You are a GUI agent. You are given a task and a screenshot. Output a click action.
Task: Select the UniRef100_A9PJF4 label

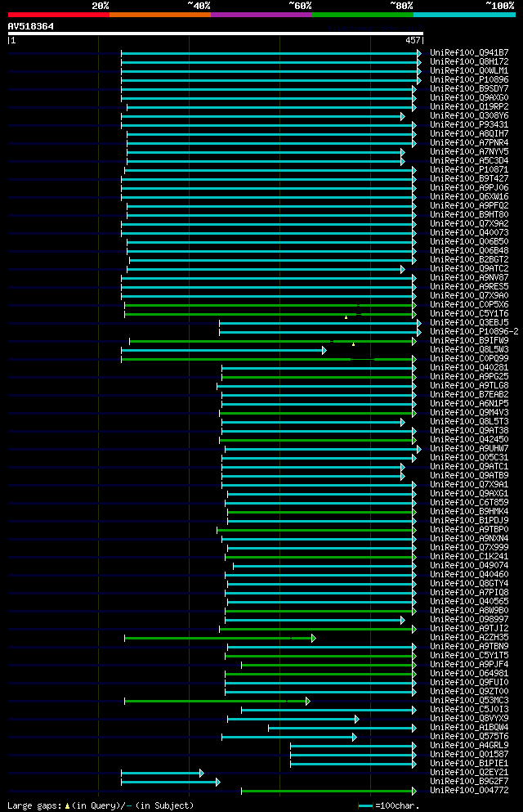[469, 665]
